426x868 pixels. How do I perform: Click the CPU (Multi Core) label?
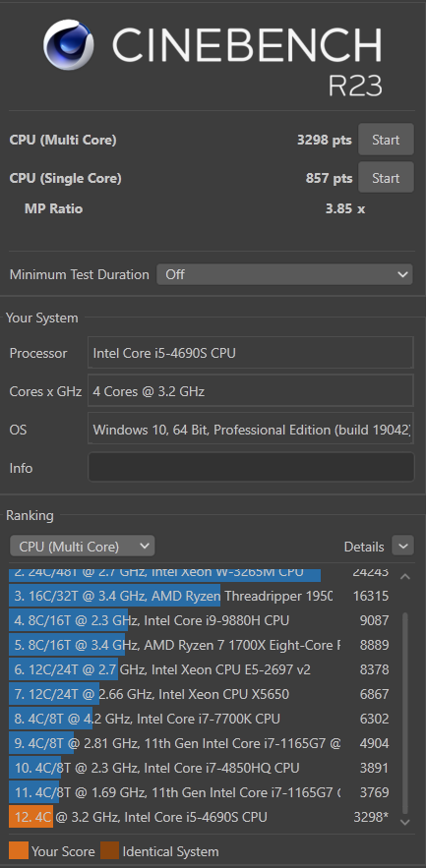point(63,140)
